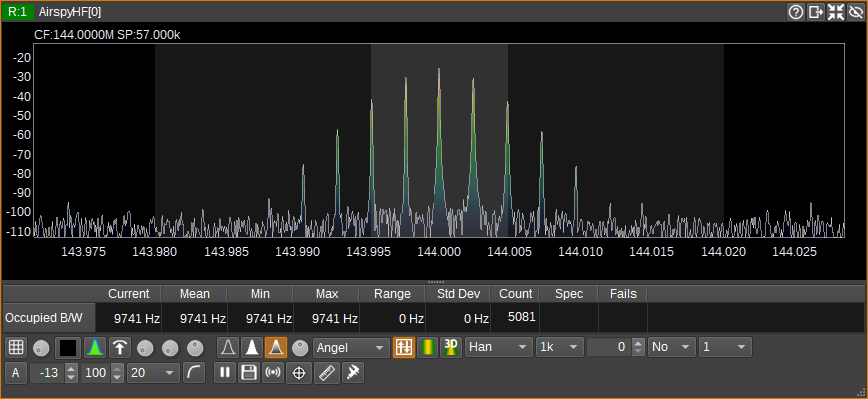The image size is (868, 399).
Task: Open the help question-mark icon
Action: point(795,12)
